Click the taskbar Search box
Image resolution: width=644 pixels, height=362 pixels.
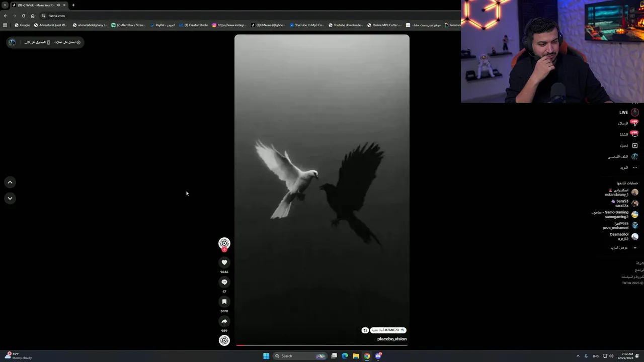point(300,356)
